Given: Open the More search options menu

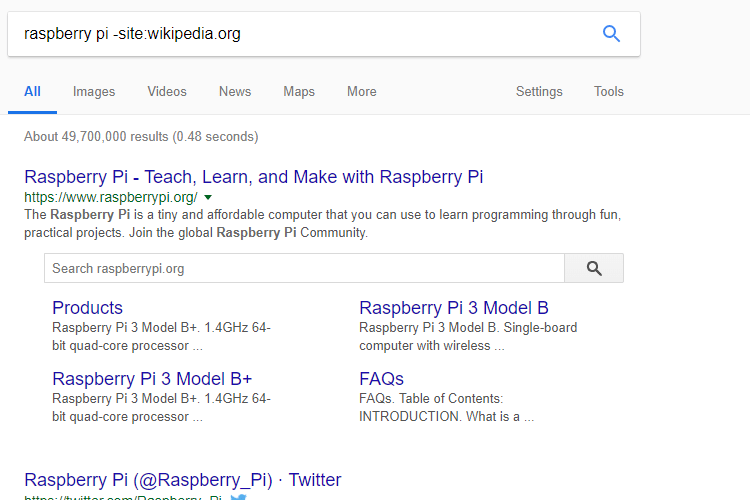Looking at the screenshot, I should [x=362, y=91].
